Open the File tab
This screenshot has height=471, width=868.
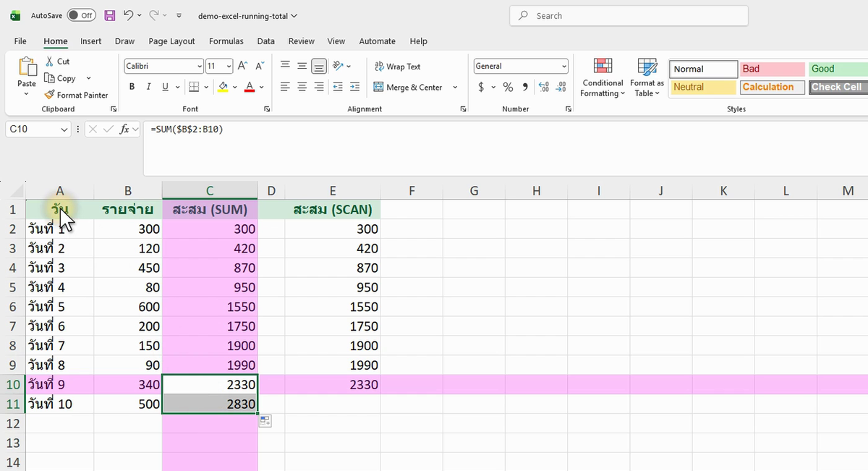pyautogui.click(x=20, y=41)
